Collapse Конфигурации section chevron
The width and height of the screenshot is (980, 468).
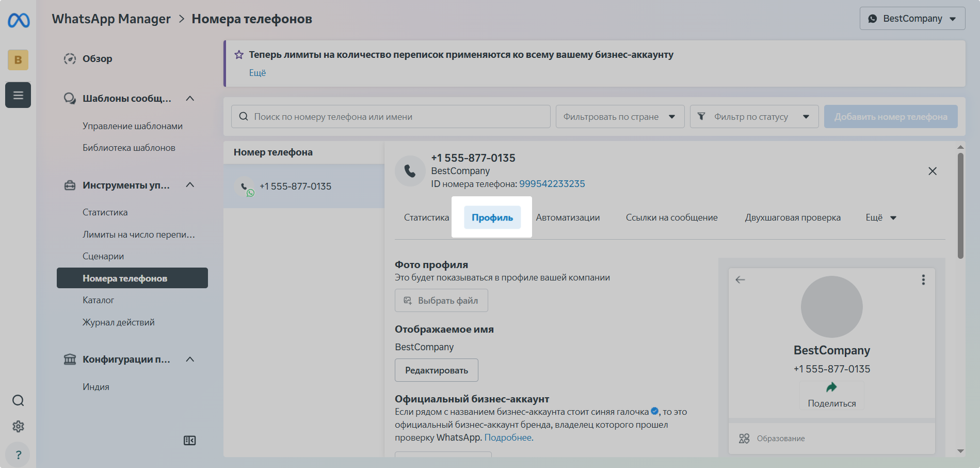tap(190, 359)
